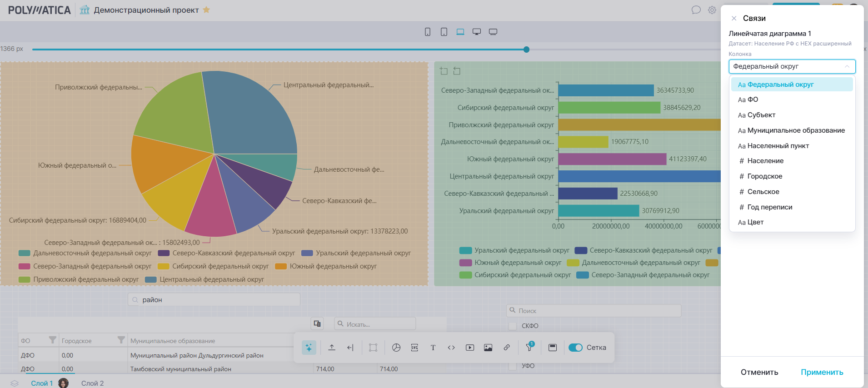Insert a video widget
This screenshot has height=388, width=868.
click(470, 348)
